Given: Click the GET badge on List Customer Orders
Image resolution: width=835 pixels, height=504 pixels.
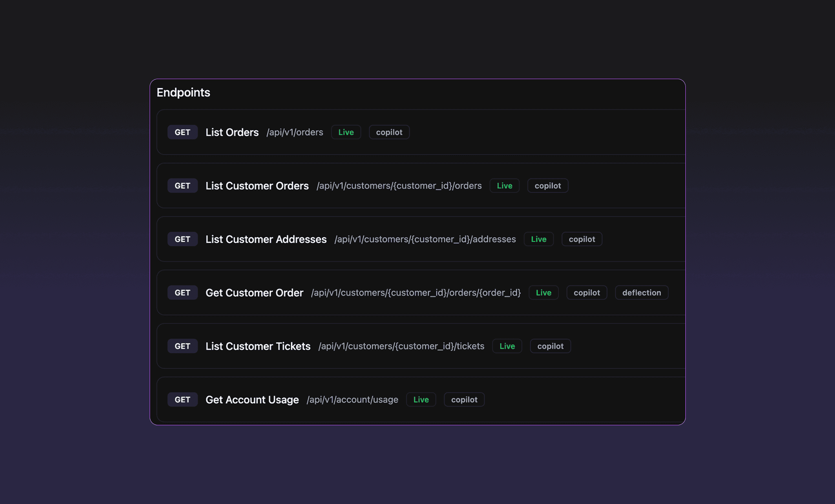Looking at the screenshot, I should (x=182, y=186).
